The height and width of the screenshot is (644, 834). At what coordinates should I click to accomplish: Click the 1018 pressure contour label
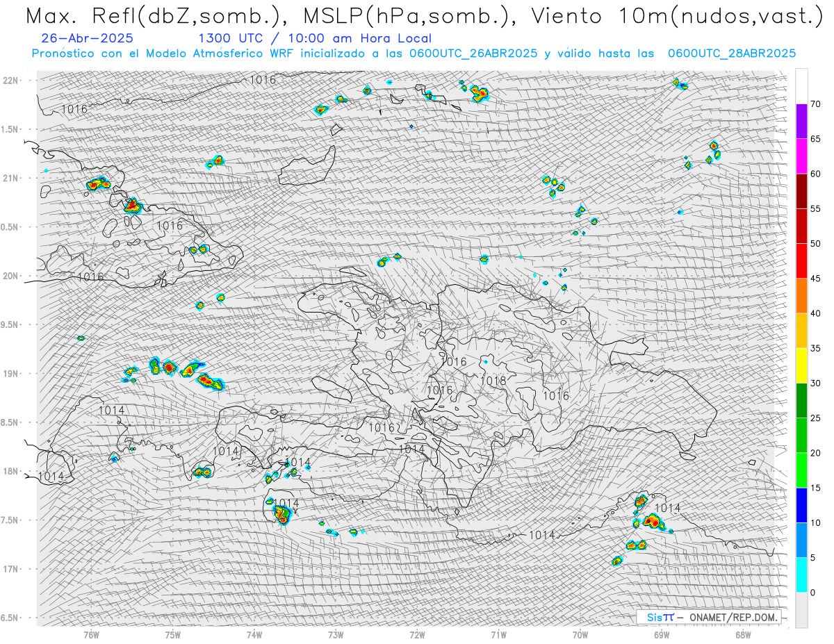(493, 381)
